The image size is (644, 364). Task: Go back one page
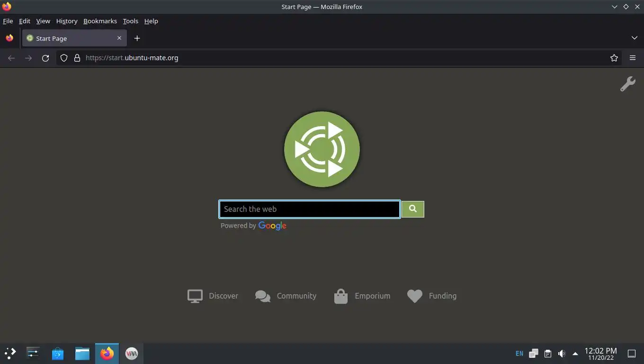(x=11, y=58)
